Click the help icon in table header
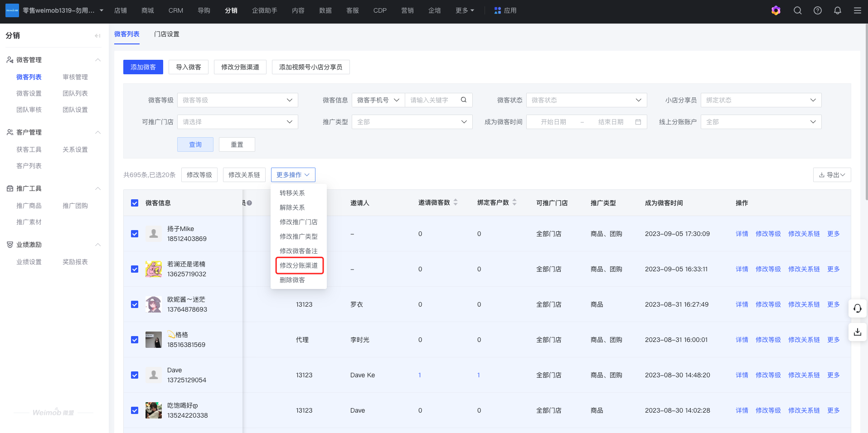 point(249,203)
